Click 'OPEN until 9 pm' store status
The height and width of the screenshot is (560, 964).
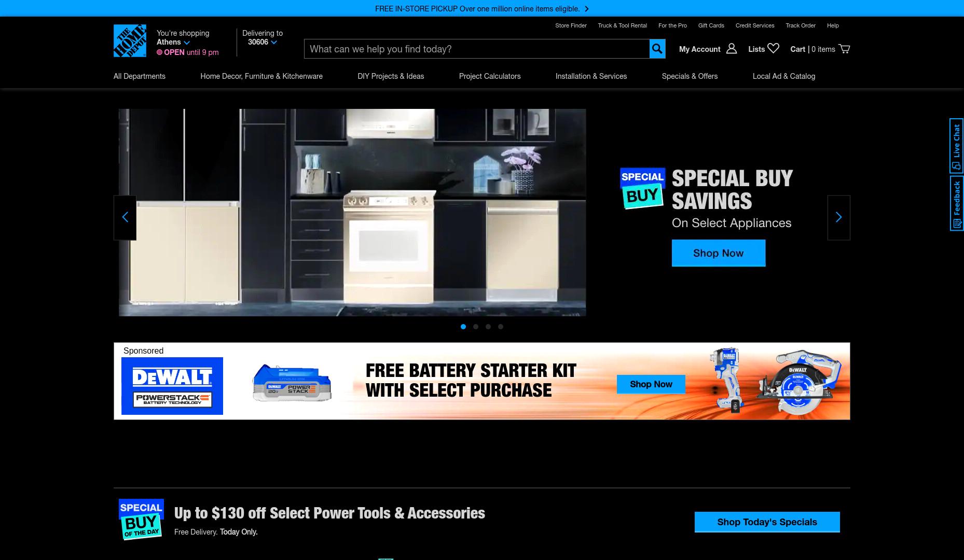[188, 52]
